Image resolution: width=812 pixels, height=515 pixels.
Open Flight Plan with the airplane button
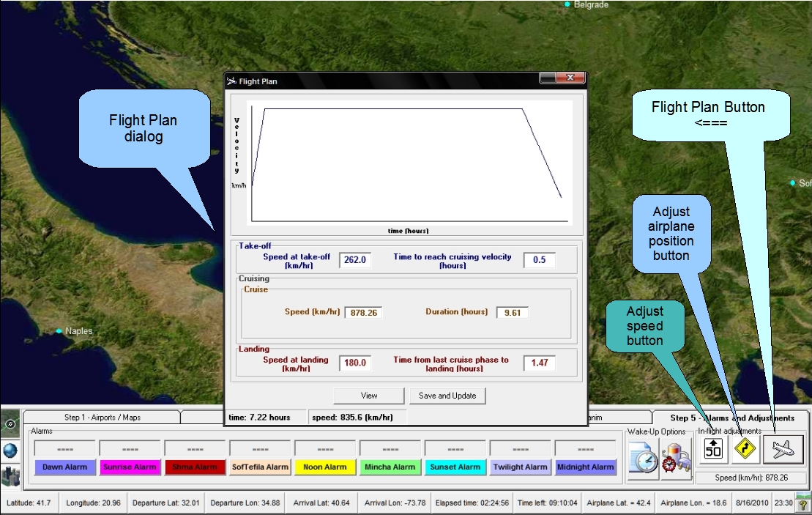click(x=783, y=448)
